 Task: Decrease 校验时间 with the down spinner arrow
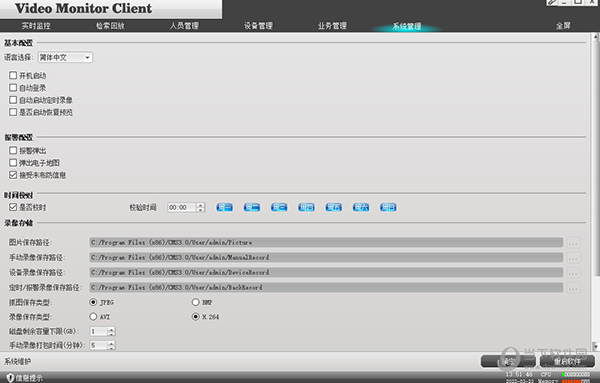[x=201, y=210]
